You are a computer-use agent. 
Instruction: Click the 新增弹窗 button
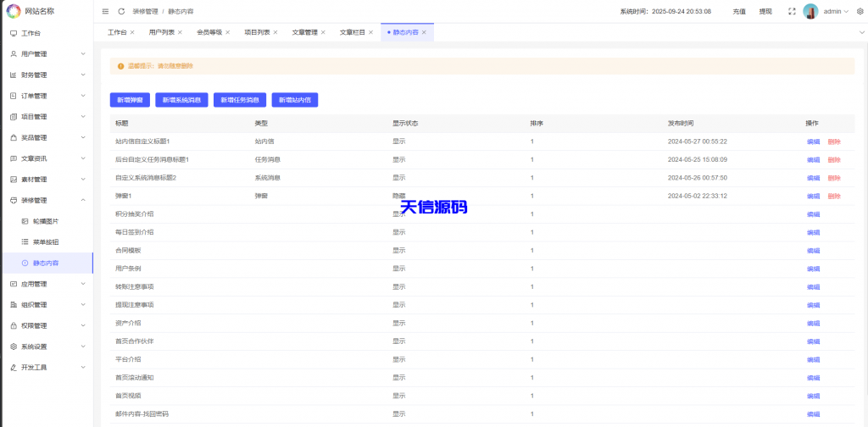[x=130, y=100]
